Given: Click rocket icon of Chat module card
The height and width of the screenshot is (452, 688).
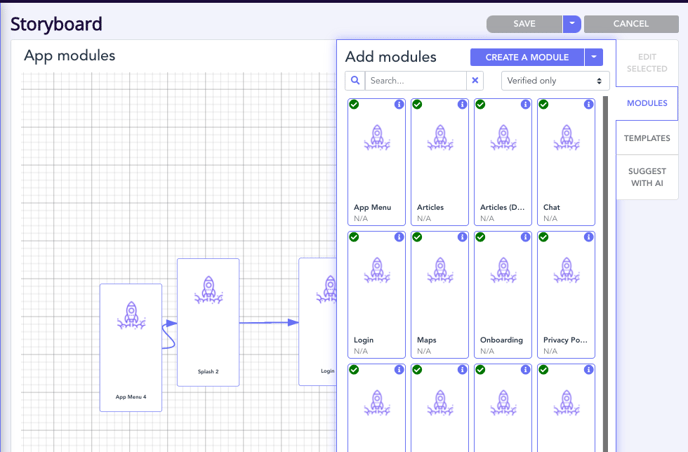Looking at the screenshot, I should click(566, 137).
